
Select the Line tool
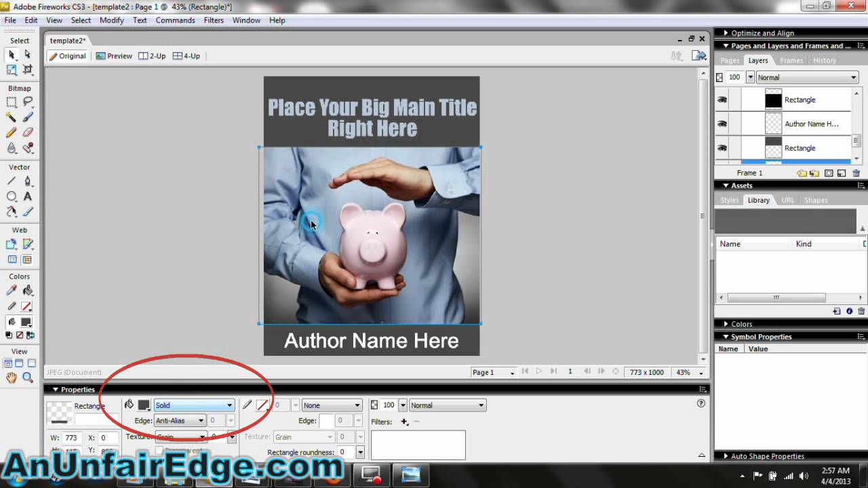pos(12,181)
